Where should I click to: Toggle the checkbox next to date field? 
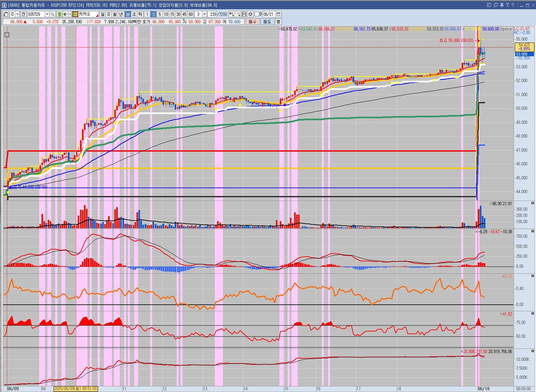[x=257, y=14]
